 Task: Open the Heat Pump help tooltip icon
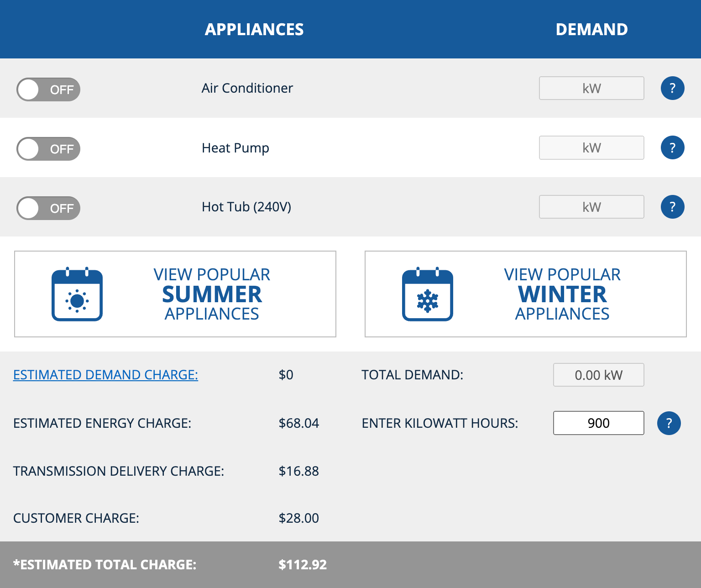672,147
